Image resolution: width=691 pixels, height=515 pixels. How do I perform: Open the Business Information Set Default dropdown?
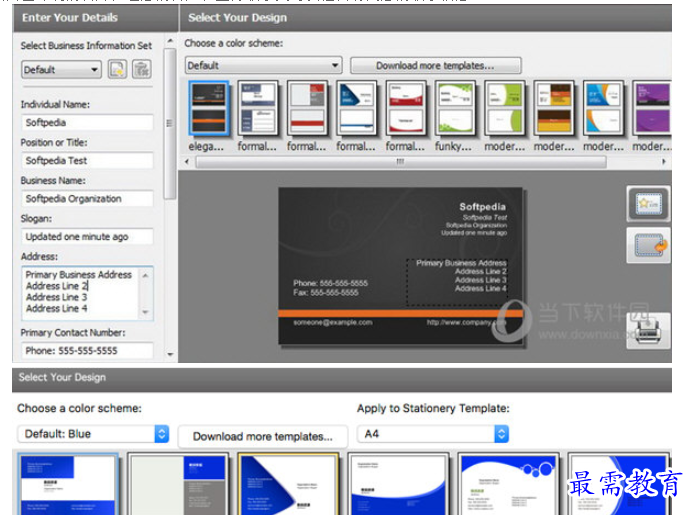pyautogui.click(x=61, y=70)
